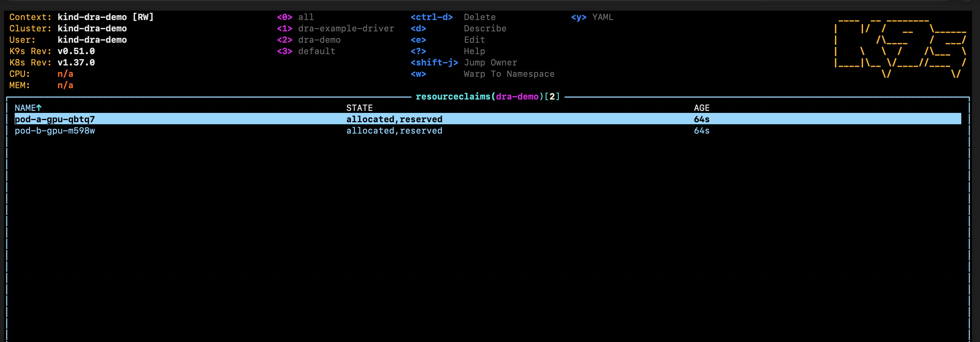The height and width of the screenshot is (342, 980).
Task: Click the User value kind-dra-demo
Action: click(92, 40)
